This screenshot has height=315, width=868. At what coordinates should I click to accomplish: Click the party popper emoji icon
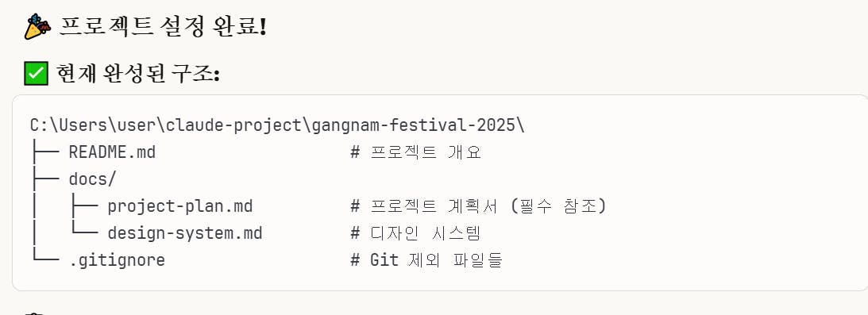37,26
